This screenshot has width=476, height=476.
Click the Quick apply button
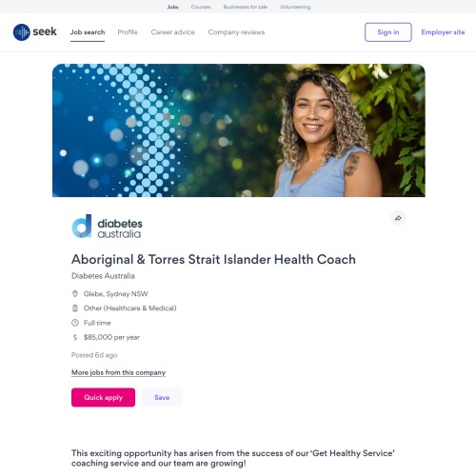(103, 397)
